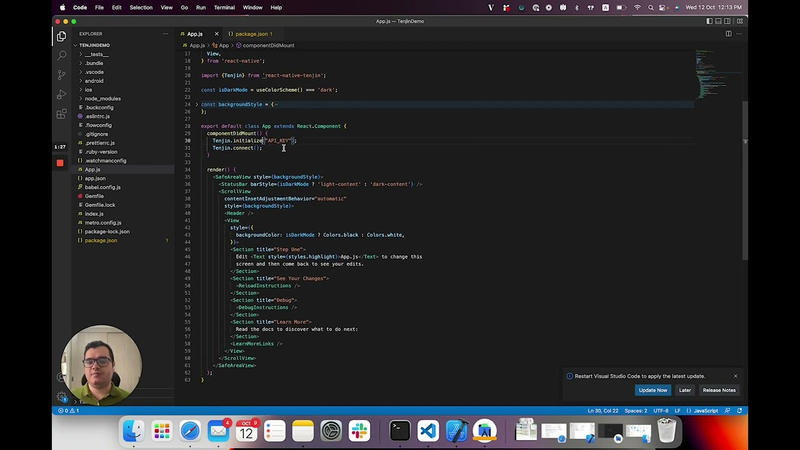Open the Search view in activity bar

point(62,55)
